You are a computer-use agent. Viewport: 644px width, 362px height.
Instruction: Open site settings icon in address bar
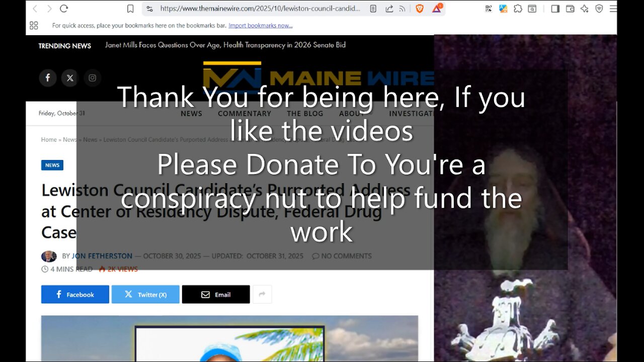tap(149, 9)
